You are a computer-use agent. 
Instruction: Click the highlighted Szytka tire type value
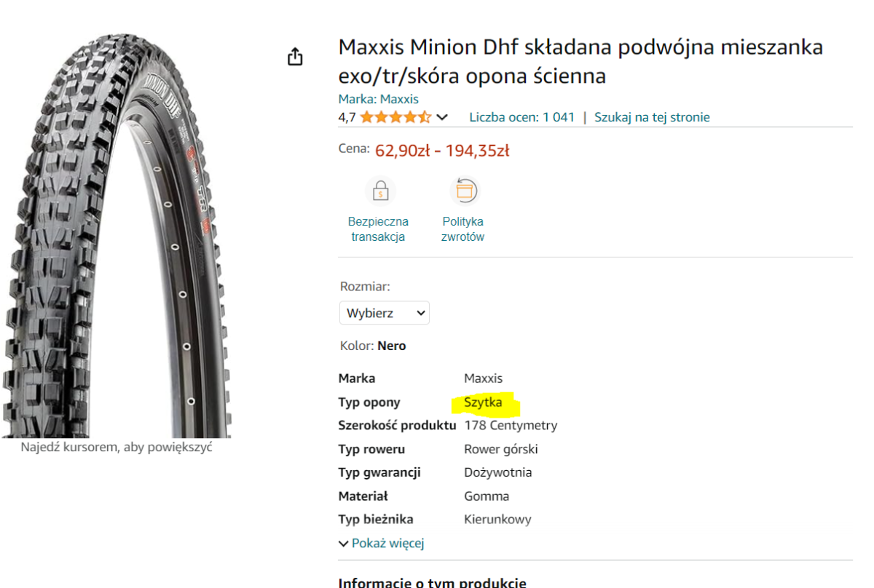483,402
